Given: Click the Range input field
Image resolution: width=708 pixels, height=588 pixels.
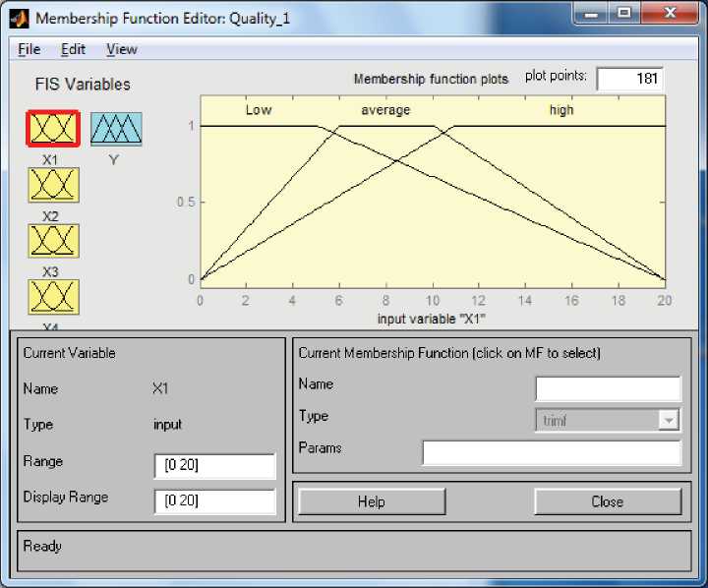Looking at the screenshot, I should tap(214, 466).
